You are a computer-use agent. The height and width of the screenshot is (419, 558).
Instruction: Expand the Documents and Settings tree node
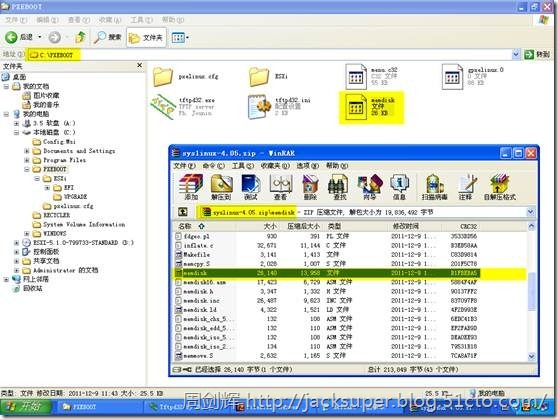tap(27, 151)
